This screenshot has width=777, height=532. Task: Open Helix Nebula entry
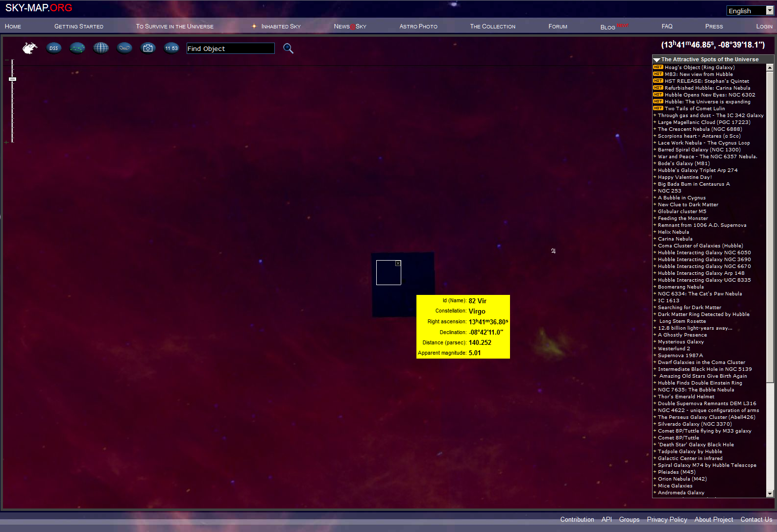coord(673,232)
